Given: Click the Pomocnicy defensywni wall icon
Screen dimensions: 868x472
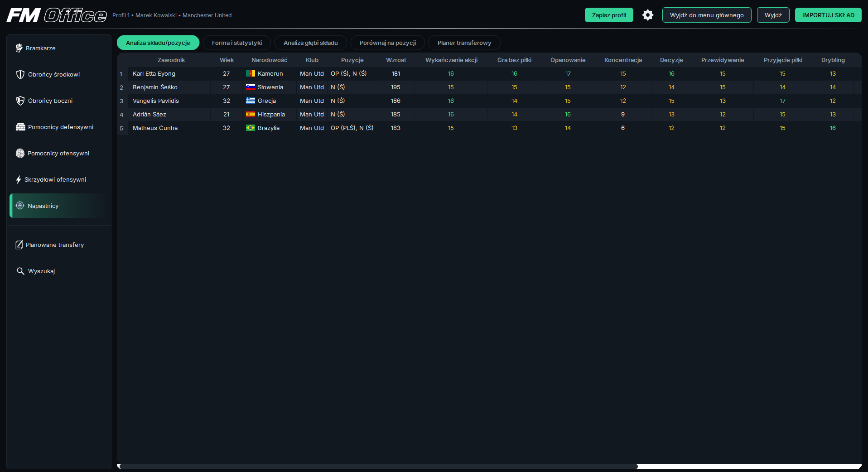Looking at the screenshot, I should tap(20, 127).
